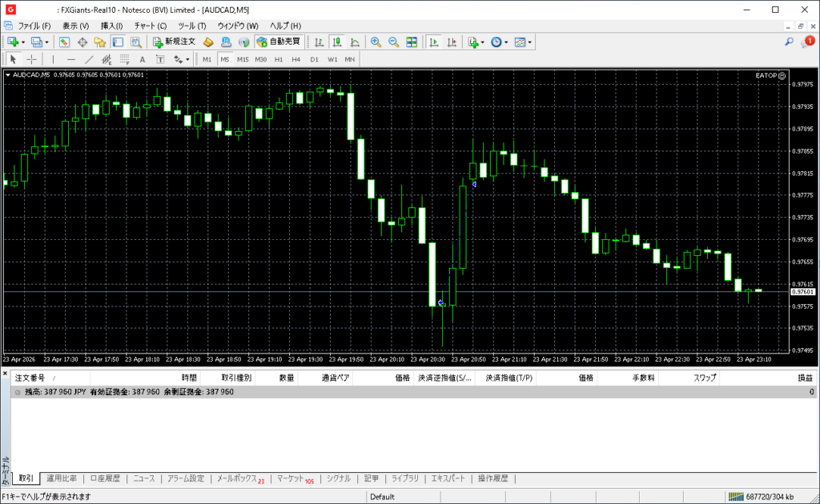Select the trendline drawing tool
Screen dimensions: 820x504
coord(89,59)
